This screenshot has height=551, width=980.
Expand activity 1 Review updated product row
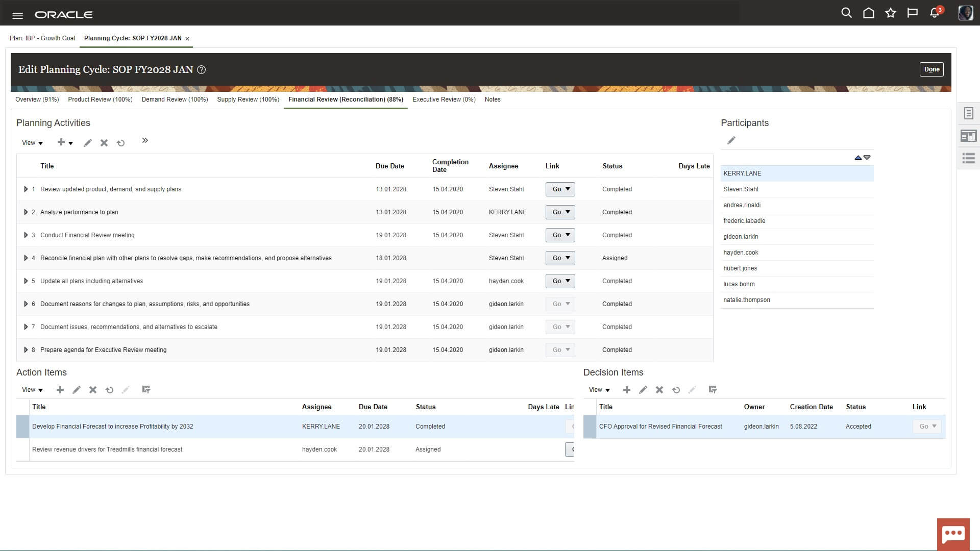[26, 189]
